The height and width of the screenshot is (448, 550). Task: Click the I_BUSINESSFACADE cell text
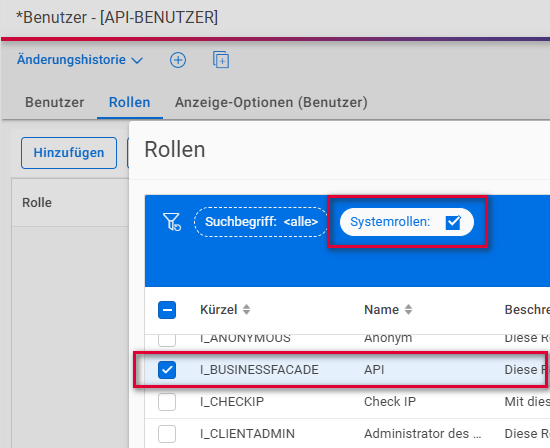tap(259, 370)
